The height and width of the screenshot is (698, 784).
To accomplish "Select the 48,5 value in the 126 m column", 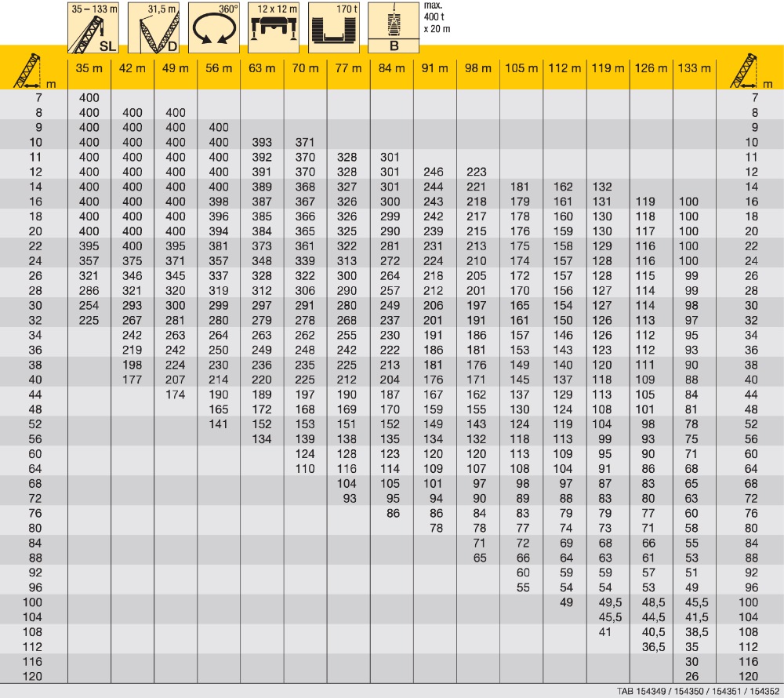I will (x=654, y=602).
